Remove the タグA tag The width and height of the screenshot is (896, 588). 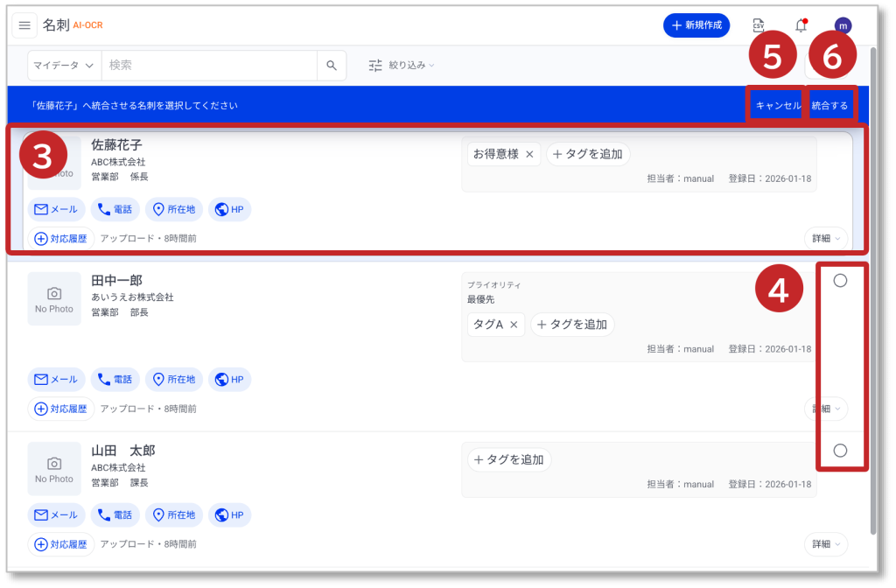pyautogui.click(x=514, y=325)
